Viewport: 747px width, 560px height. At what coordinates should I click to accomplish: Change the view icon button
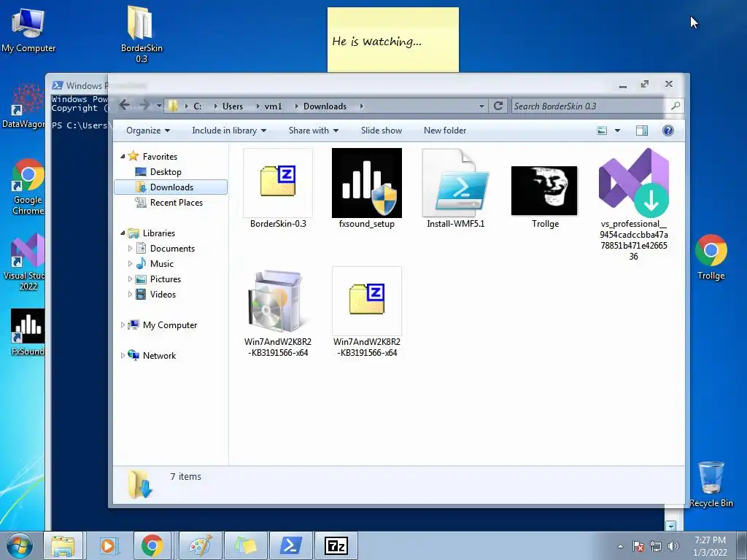tap(602, 131)
